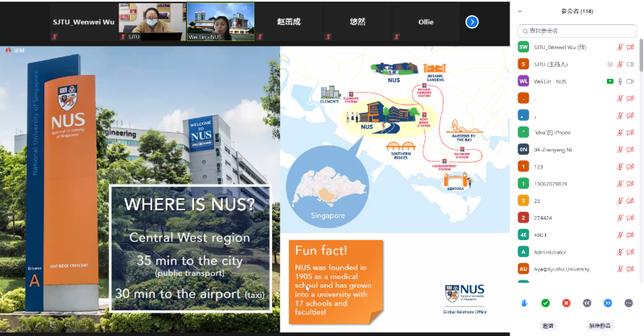This screenshot has width=644, height=336.
Task: Click the AU avatar of Aya@Kyushu University
Action: 523,269
